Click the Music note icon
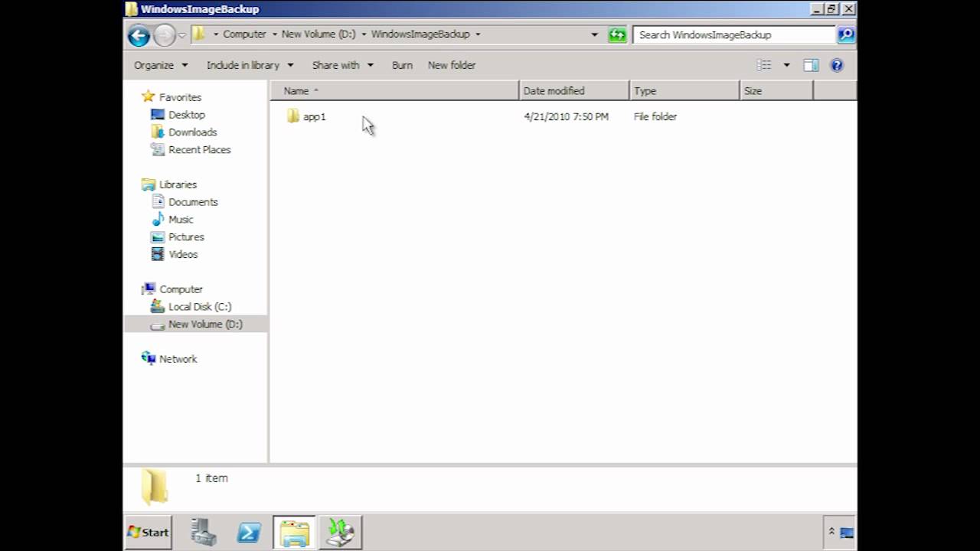Viewport: 980px width, 551px height. point(158,219)
